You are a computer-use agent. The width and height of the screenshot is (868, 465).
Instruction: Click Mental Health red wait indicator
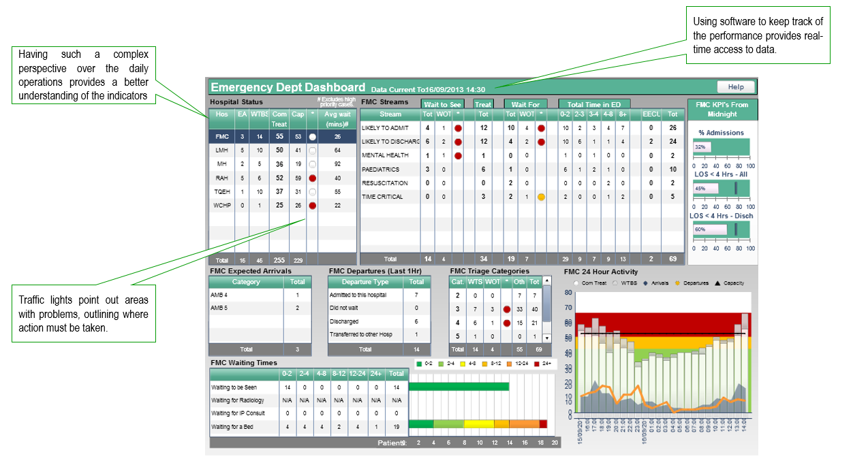tap(458, 156)
